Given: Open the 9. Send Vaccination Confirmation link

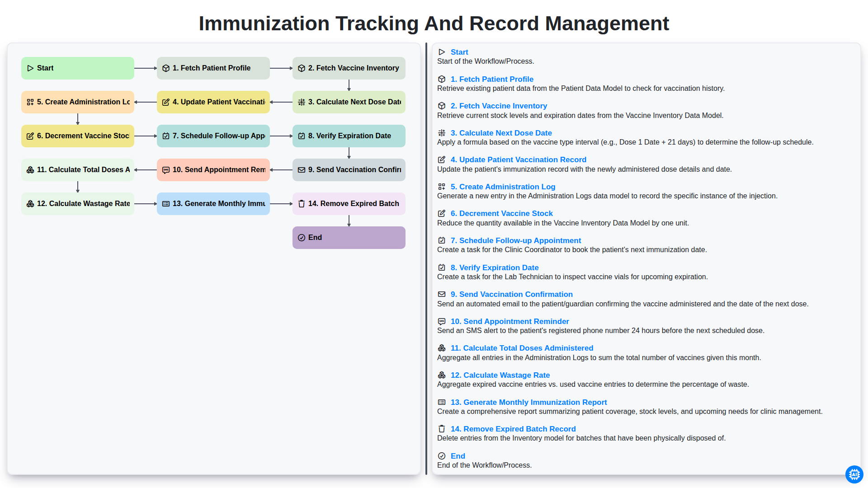Looking at the screenshot, I should point(512,294).
